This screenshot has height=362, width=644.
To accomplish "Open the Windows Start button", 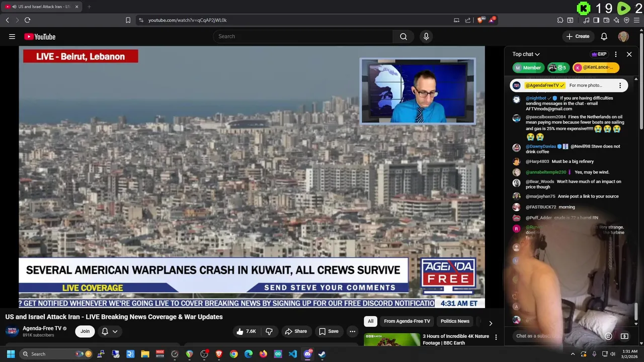I will (x=11, y=354).
